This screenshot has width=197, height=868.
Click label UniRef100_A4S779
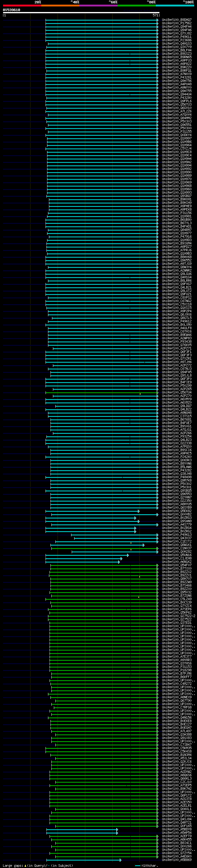click(177, 524)
